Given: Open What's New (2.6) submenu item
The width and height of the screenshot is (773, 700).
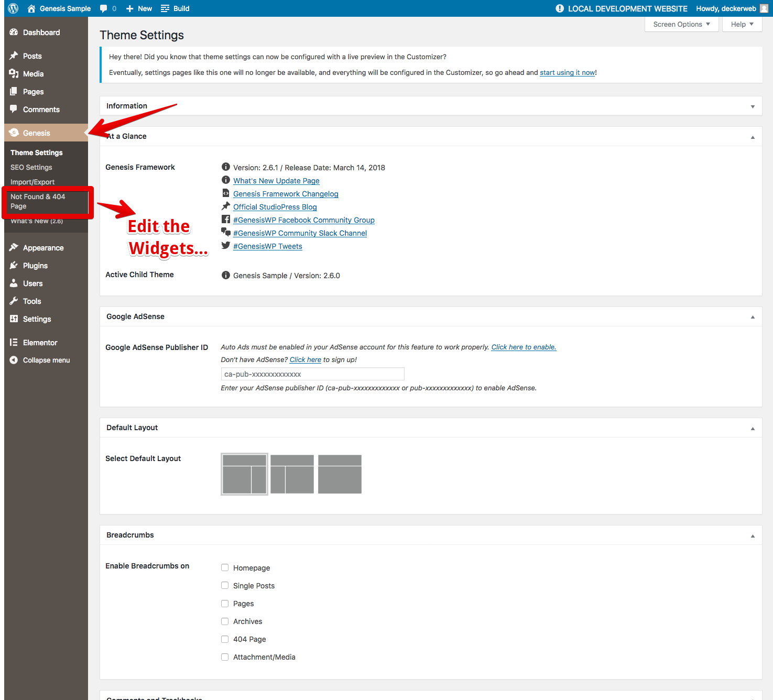Looking at the screenshot, I should pyautogui.click(x=37, y=221).
